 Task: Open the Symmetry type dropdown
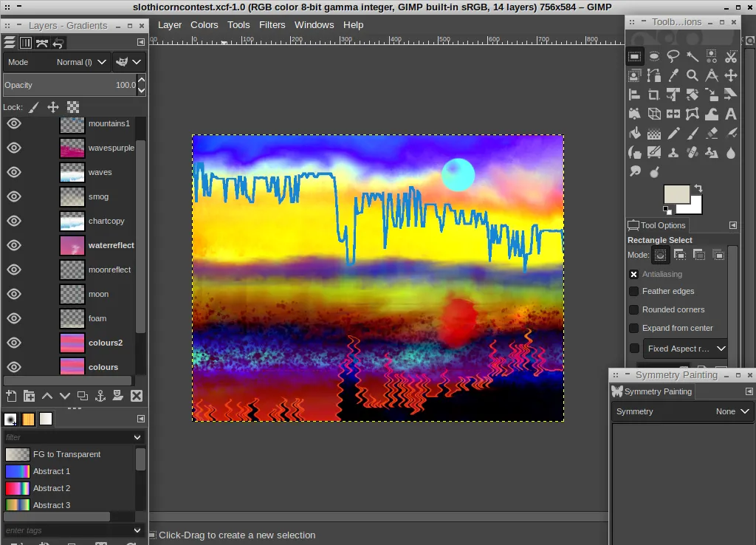coord(683,411)
